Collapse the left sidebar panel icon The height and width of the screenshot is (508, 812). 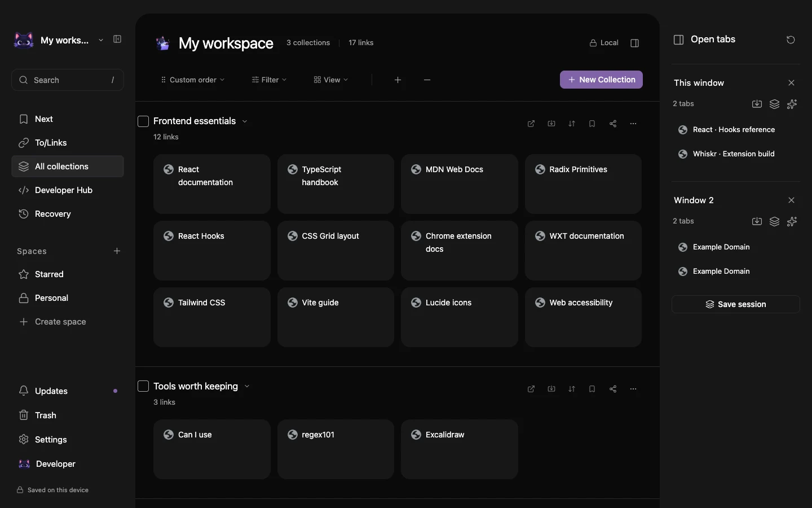(x=117, y=40)
